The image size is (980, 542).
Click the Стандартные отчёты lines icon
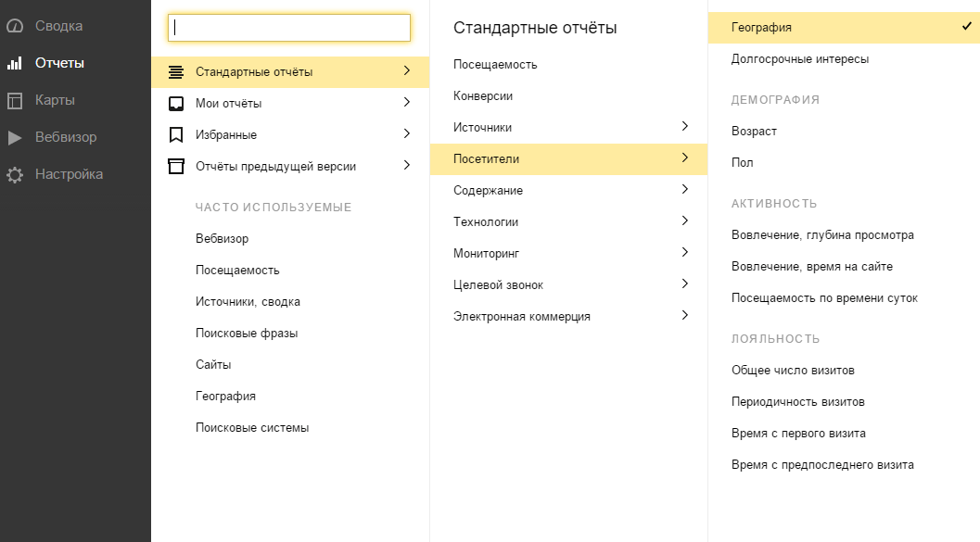(176, 72)
